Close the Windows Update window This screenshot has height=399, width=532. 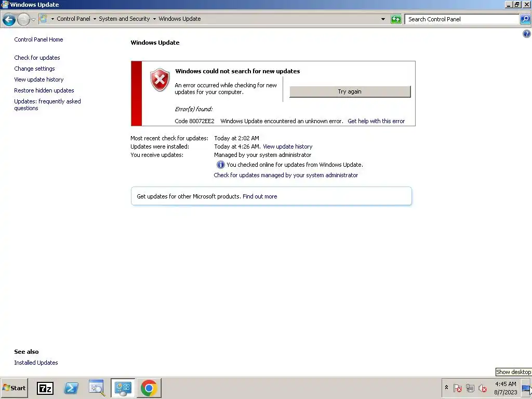(527, 5)
